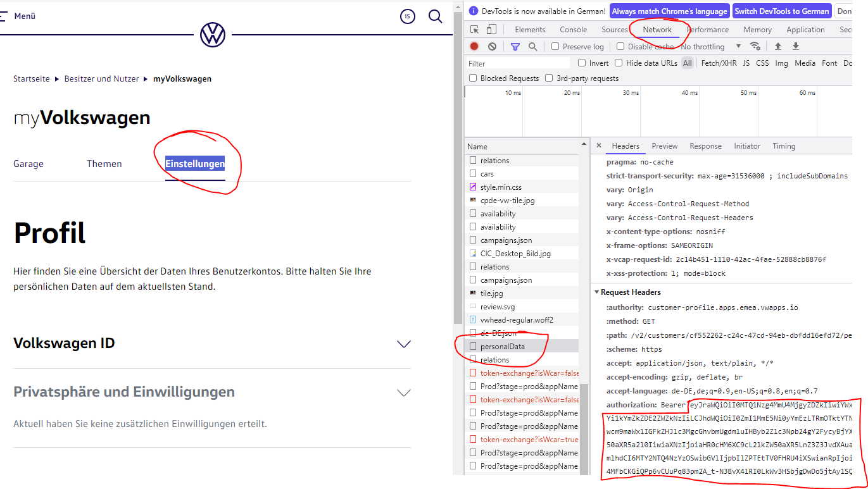Check the Blocked Requests checkbox
This screenshot has width=868, height=489.
click(x=473, y=78)
